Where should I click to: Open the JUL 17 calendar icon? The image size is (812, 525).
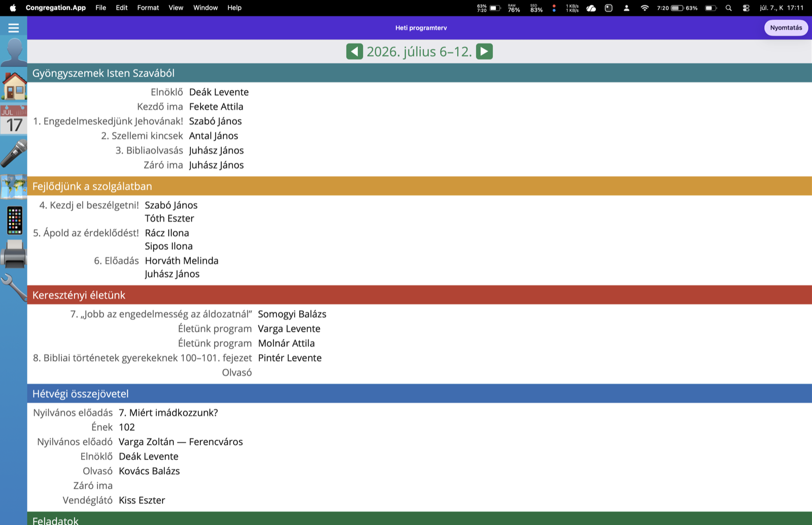(x=14, y=120)
